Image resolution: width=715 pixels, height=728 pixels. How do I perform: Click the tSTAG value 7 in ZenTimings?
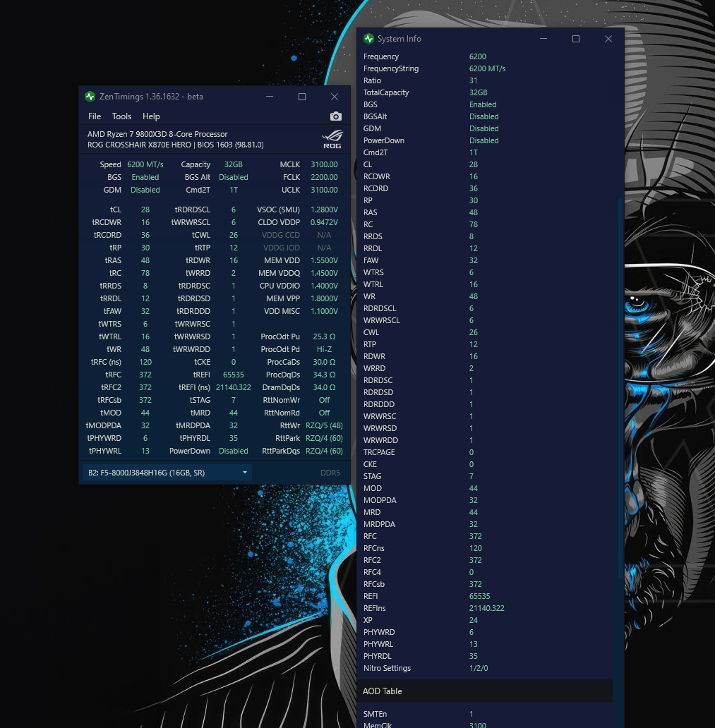(233, 400)
